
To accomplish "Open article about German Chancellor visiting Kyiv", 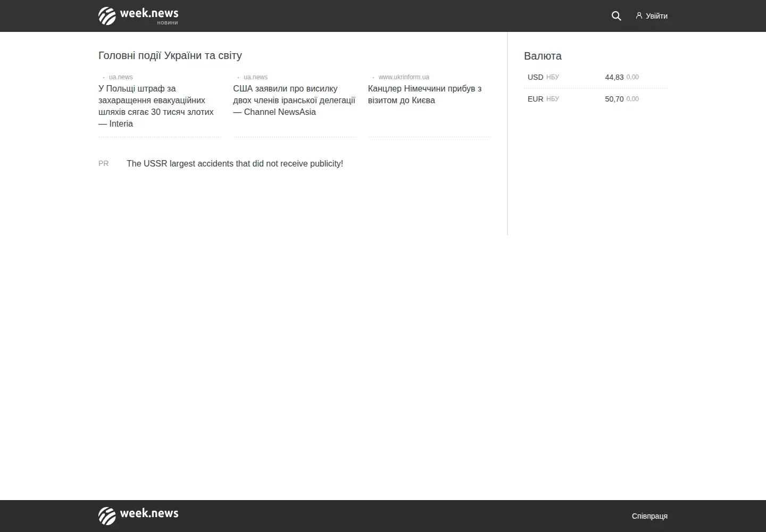I will (425, 94).
